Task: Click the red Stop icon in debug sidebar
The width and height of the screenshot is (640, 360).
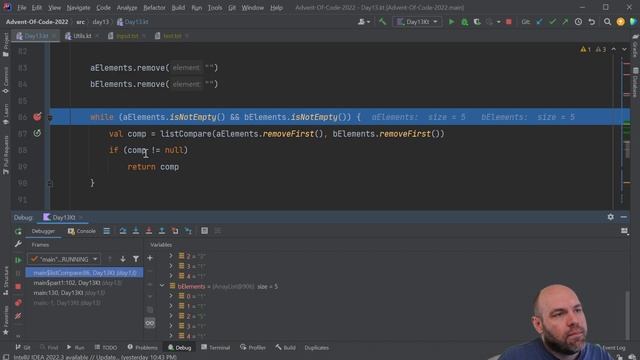Action: (18, 287)
